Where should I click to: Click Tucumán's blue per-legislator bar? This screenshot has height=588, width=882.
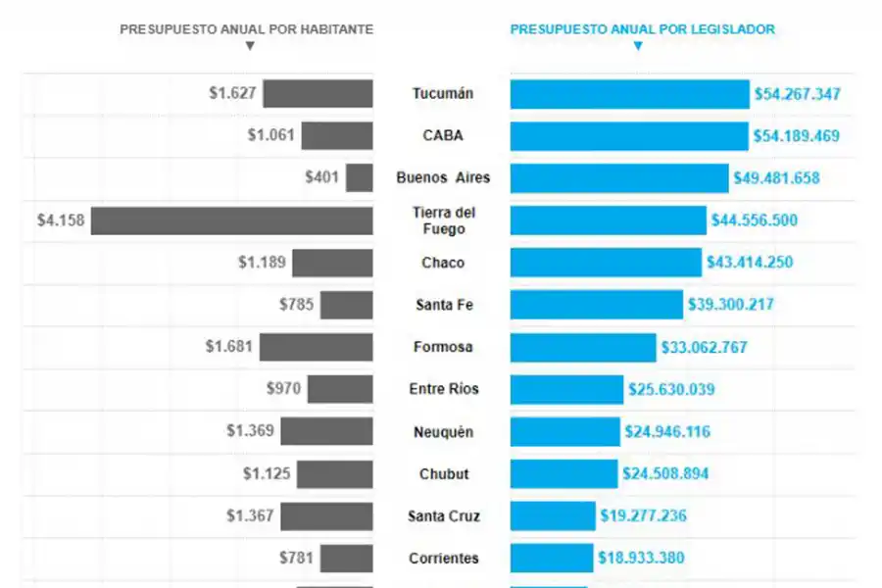click(629, 94)
